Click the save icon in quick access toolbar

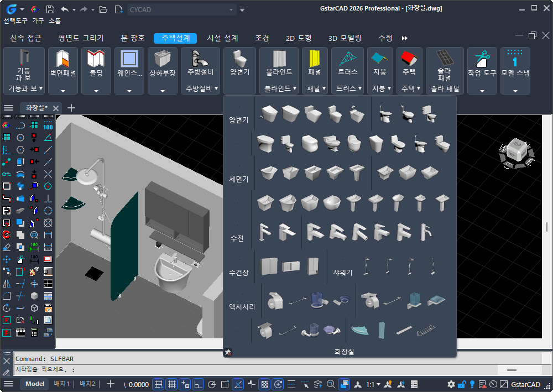pyautogui.click(x=50, y=9)
